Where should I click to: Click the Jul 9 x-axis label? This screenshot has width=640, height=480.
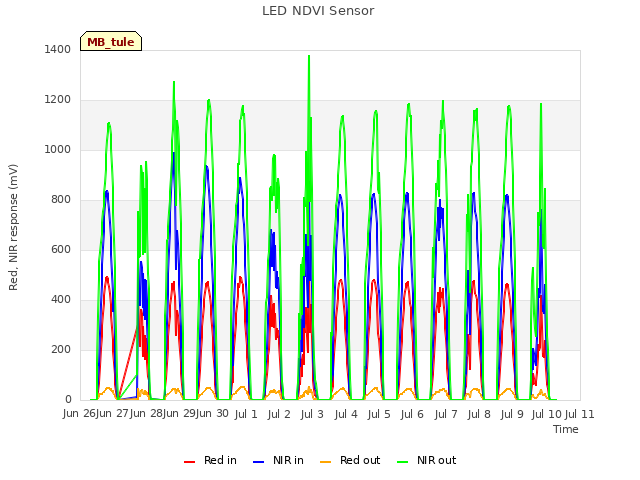[512, 414]
